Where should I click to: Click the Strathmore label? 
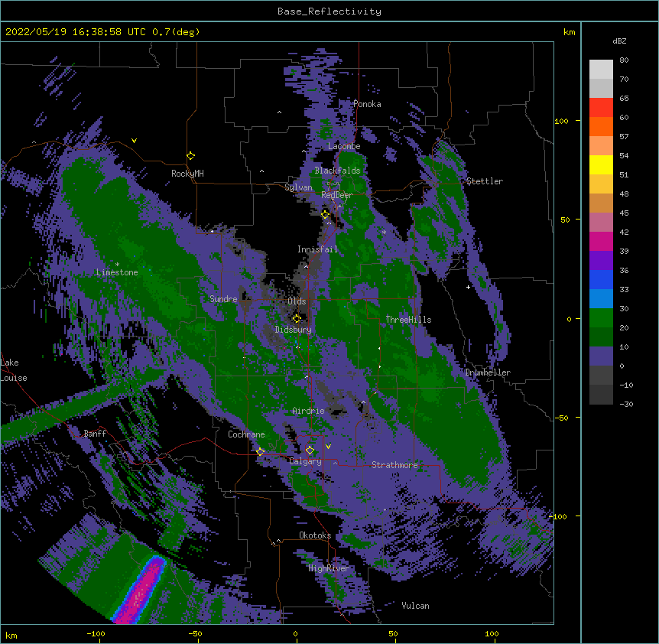394,465
